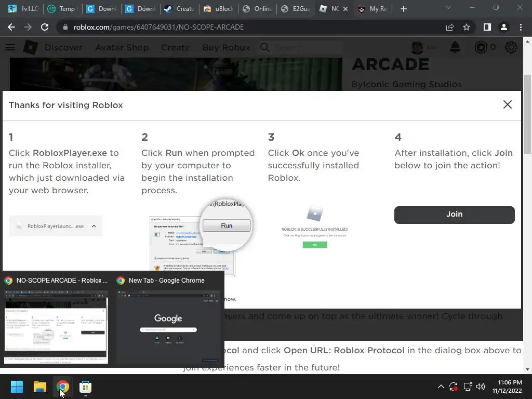Screen dimensions: 532x399
Task: Click the Robux balance icon
Action: tap(481, 47)
